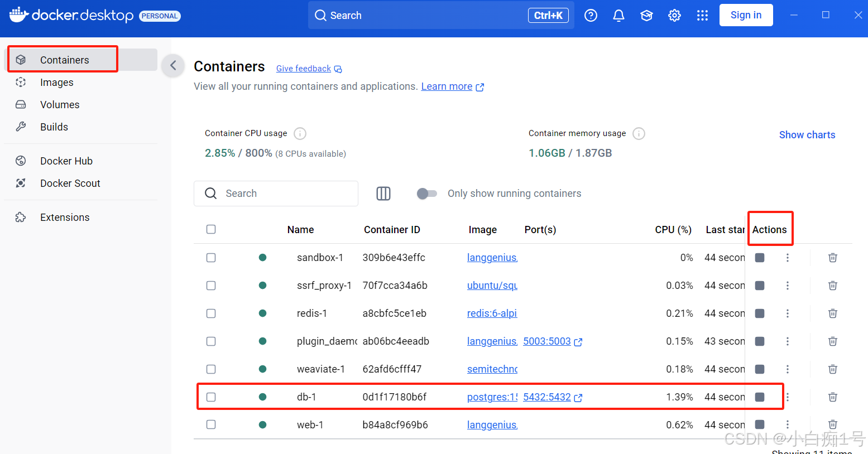Click container ID 0d1f17180b6f
868x454 pixels.
(x=395, y=397)
